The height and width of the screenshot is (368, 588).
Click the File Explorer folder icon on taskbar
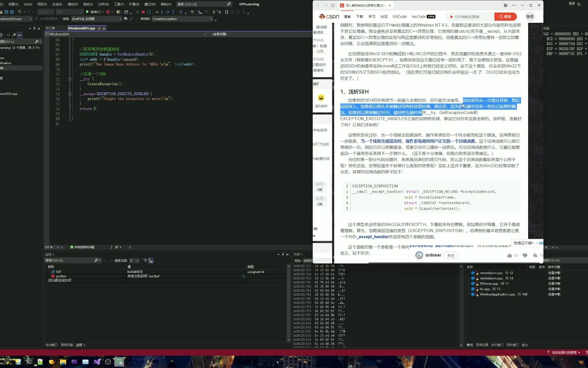(63, 362)
